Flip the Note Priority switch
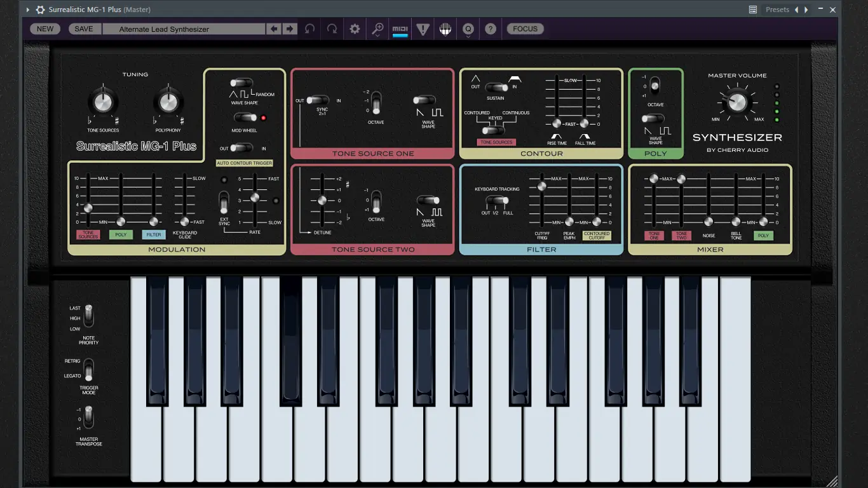The width and height of the screenshot is (868, 488). pyautogui.click(x=89, y=316)
